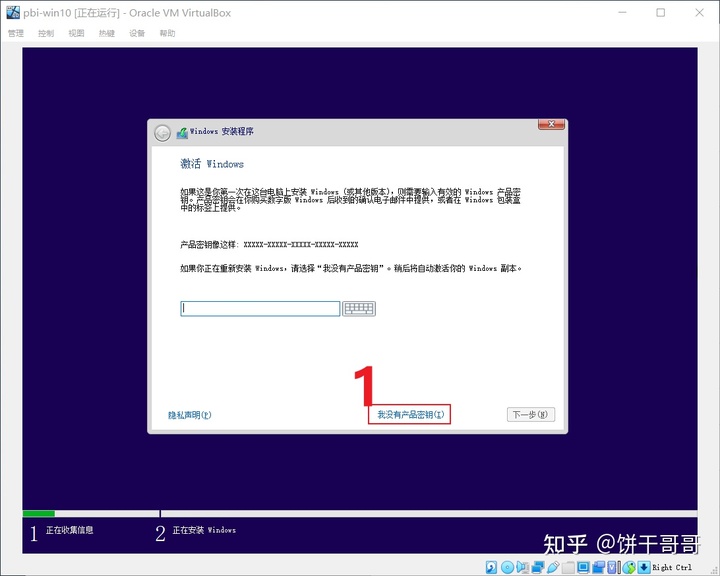Focus the product key input field
Screen dimensions: 720x576
coord(260,309)
